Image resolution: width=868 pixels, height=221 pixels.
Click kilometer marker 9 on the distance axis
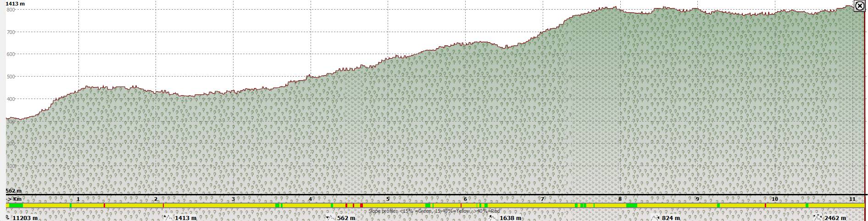pyautogui.click(x=697, y=199)
